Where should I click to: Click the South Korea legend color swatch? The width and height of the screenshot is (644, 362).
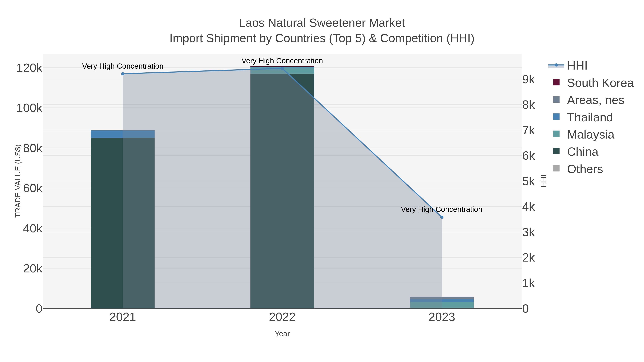click(x=556, y=82)
